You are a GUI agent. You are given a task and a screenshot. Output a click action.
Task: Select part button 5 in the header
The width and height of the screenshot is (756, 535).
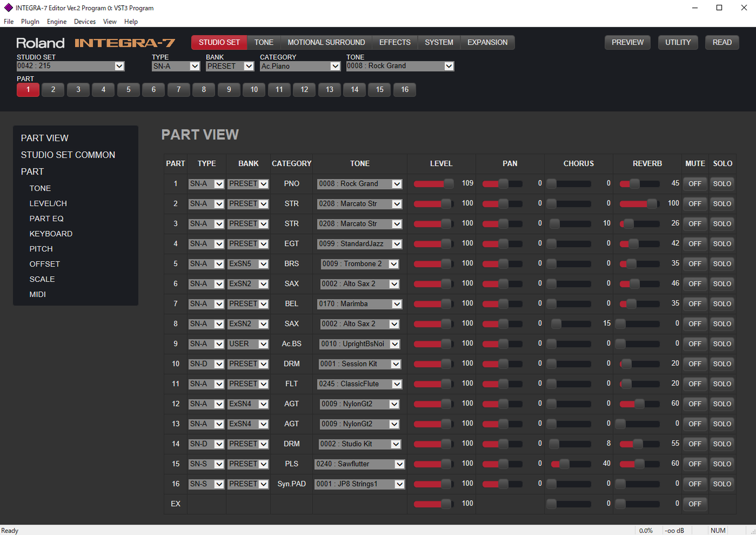pos(128,90)
